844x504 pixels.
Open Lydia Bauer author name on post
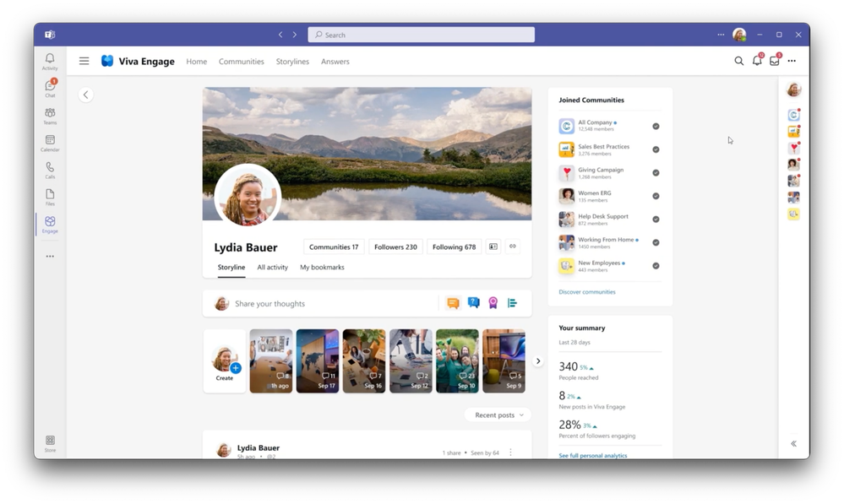259,447
